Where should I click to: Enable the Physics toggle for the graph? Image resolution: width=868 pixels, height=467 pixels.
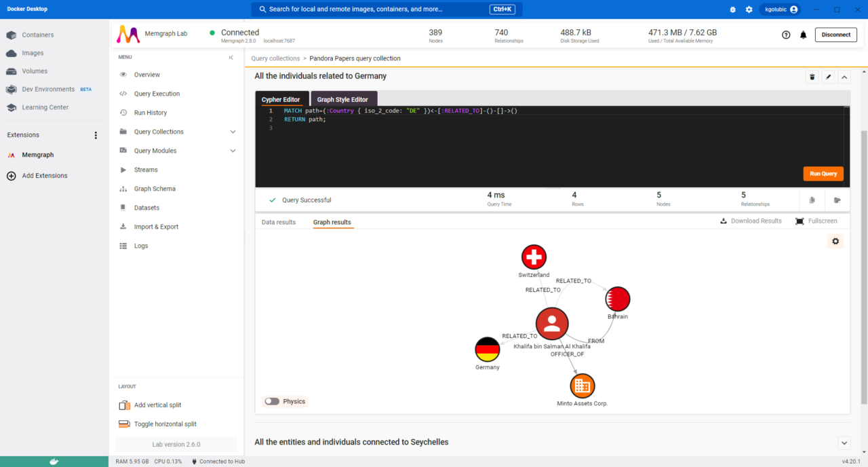[273, 401]
